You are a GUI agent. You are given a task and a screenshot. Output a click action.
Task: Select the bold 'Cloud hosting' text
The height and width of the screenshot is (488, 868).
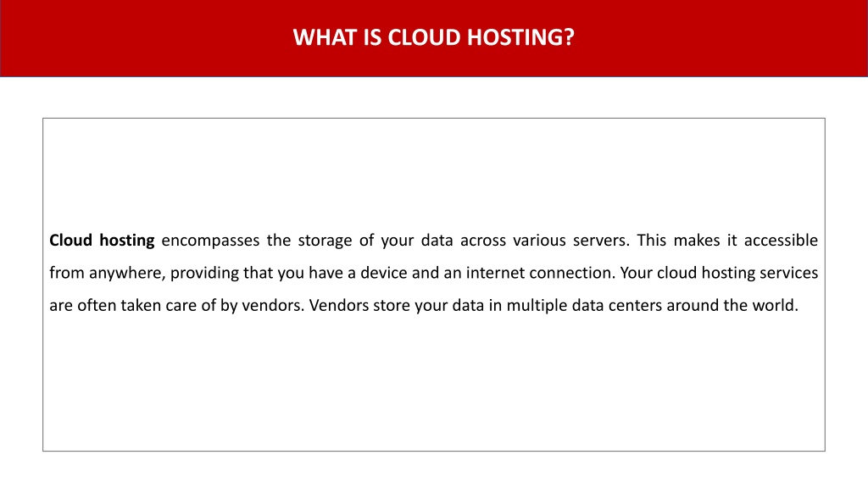102,240
